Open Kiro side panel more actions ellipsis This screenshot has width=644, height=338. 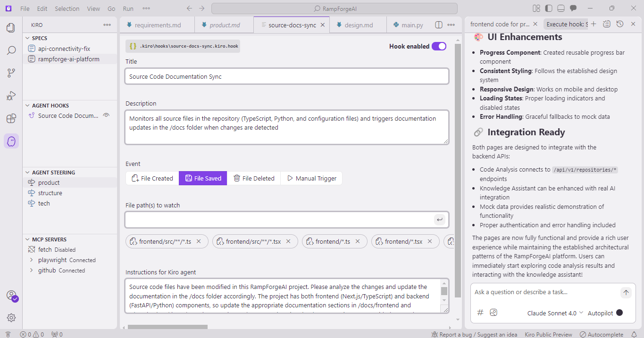107,25
